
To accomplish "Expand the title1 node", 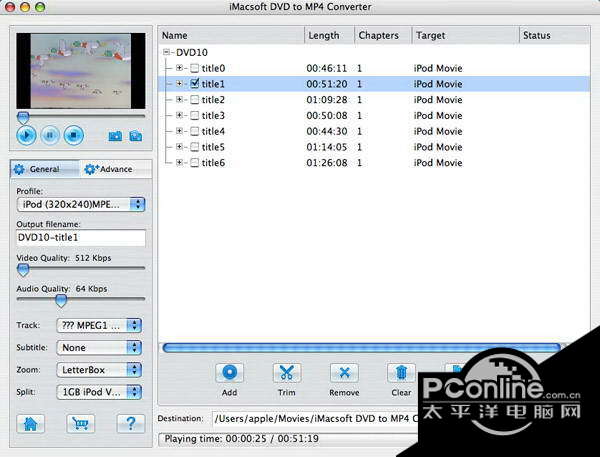I will pos(179,83).
